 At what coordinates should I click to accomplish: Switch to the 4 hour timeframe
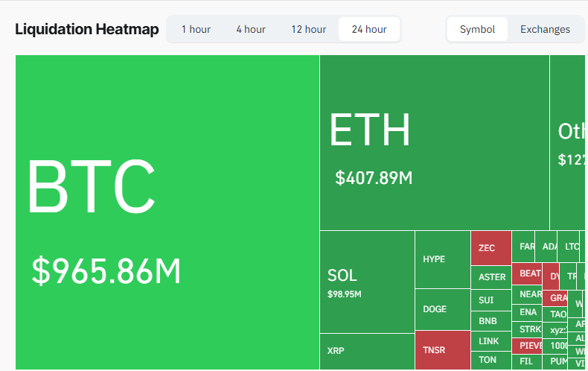tap(251, 30)
